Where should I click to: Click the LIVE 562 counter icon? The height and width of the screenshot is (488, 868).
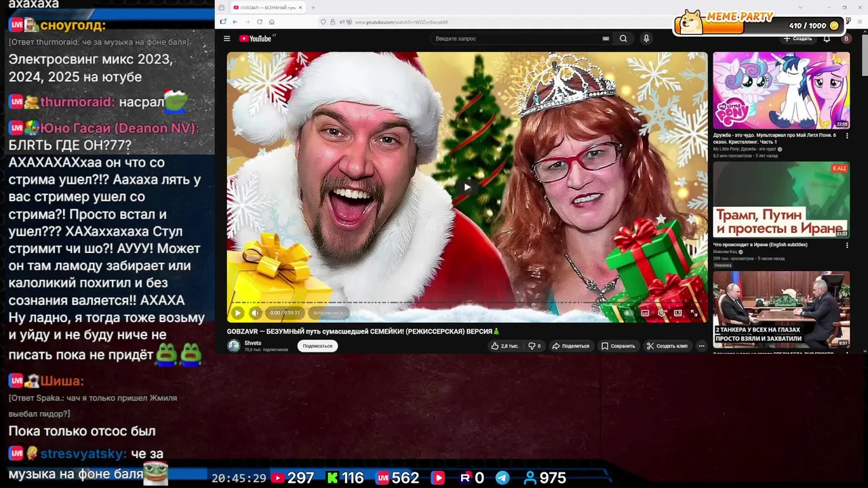(x=383, y=478)
